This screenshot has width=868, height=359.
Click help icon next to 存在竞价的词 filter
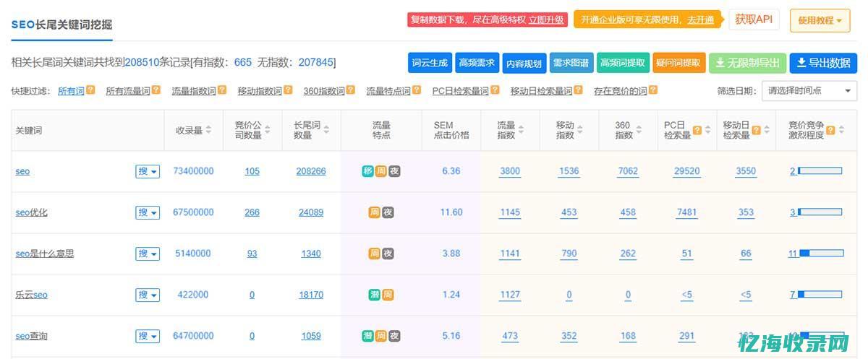(x=653, y=90)
